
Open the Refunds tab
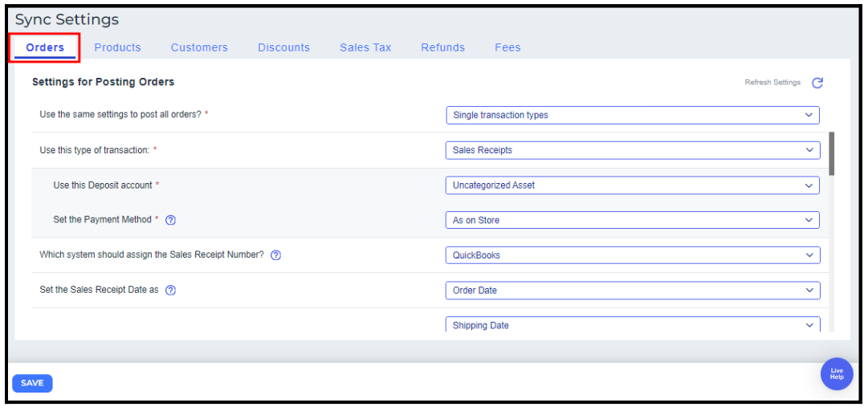(442, 47)
